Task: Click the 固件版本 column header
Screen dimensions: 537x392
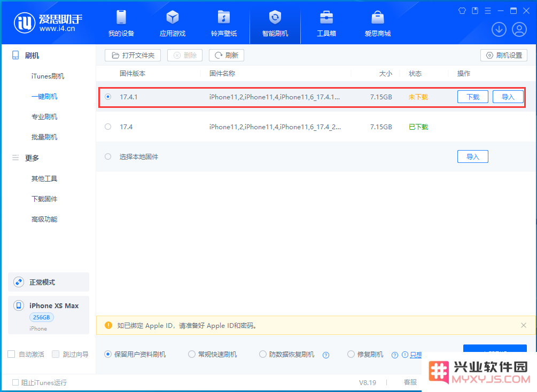Action: [133, 74]
